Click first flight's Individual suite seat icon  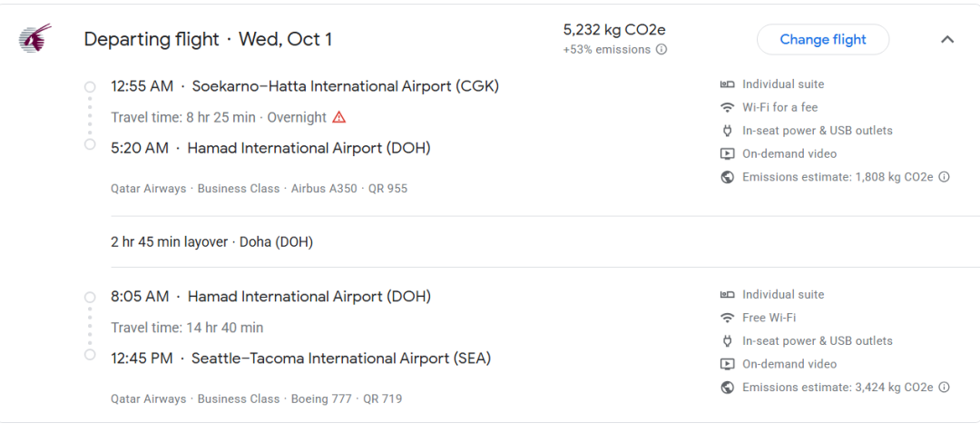[727, 84]
